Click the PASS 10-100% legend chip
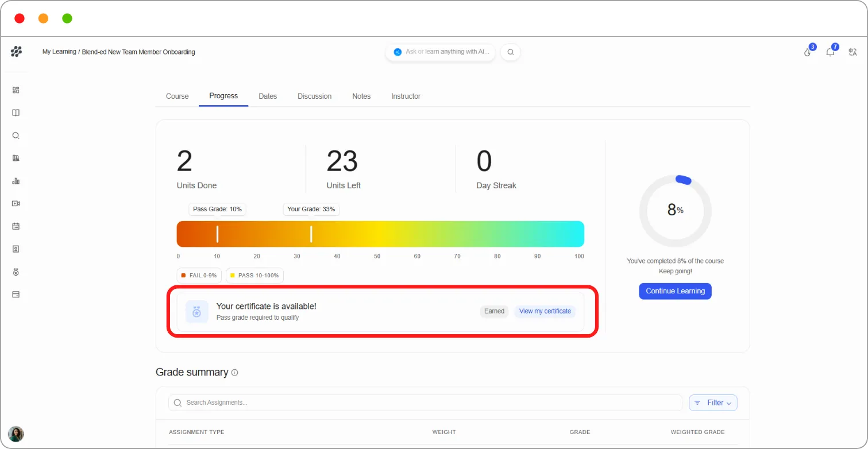Viewport: 868px width, 449px height. (x=254, y=276)
